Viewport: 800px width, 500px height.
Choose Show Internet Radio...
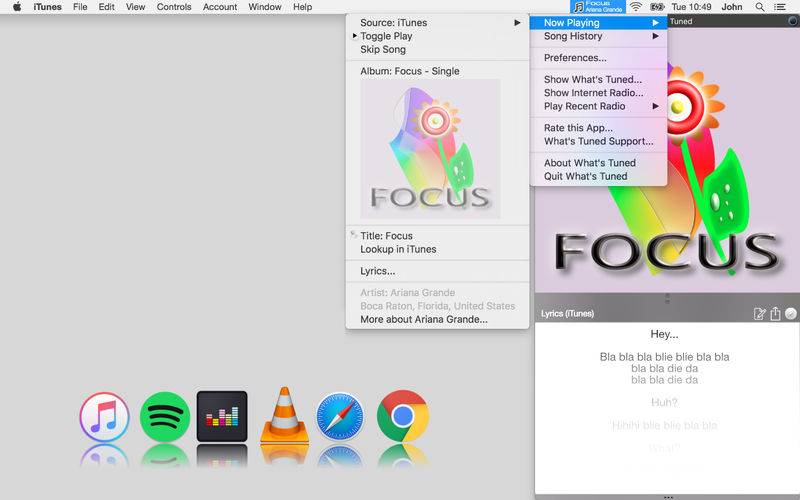click(x=598, y=93)
